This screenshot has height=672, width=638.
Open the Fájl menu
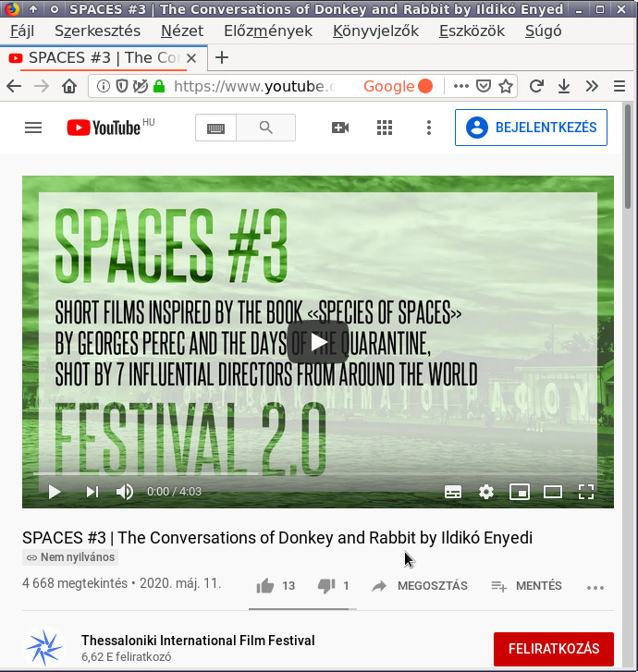pyautogui.click(x=22, y=31)
